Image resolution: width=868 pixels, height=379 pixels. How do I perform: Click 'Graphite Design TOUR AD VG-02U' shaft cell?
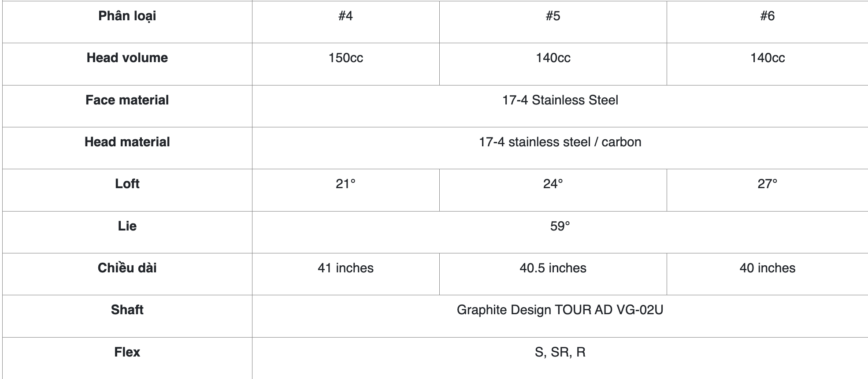560,316
